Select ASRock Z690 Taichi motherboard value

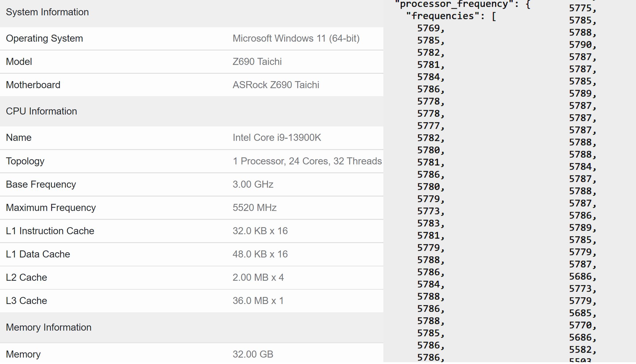[276, 85]
